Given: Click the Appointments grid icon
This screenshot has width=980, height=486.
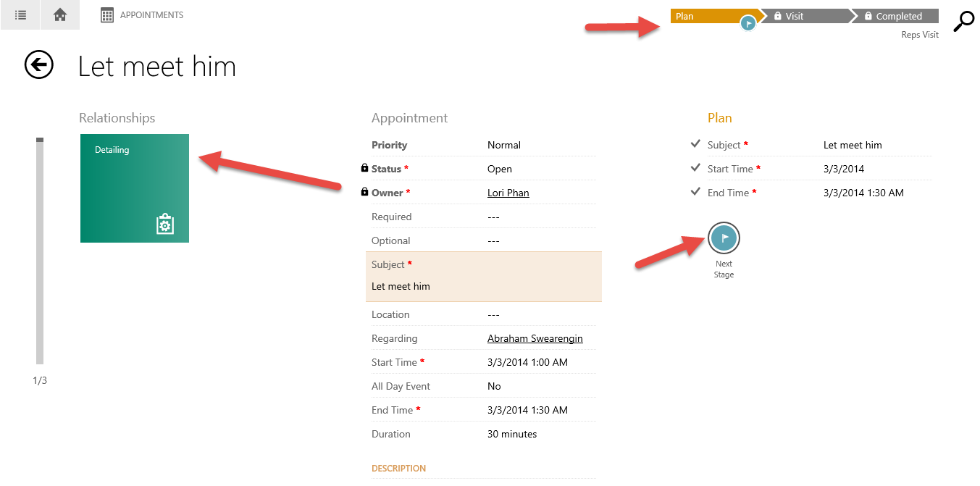Looking at the screenshot, I should click(x=107, y=15).
